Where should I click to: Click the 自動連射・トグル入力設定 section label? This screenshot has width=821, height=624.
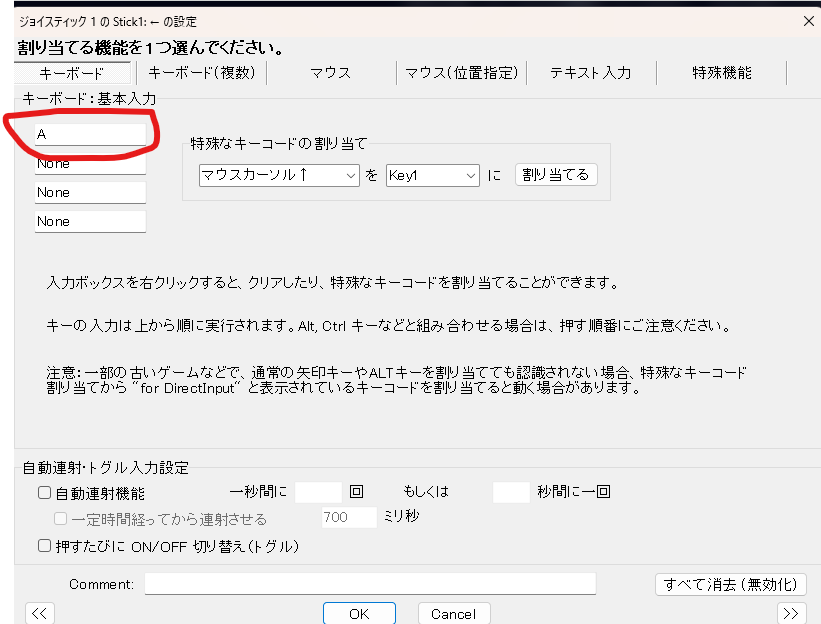tap(105, 467)
